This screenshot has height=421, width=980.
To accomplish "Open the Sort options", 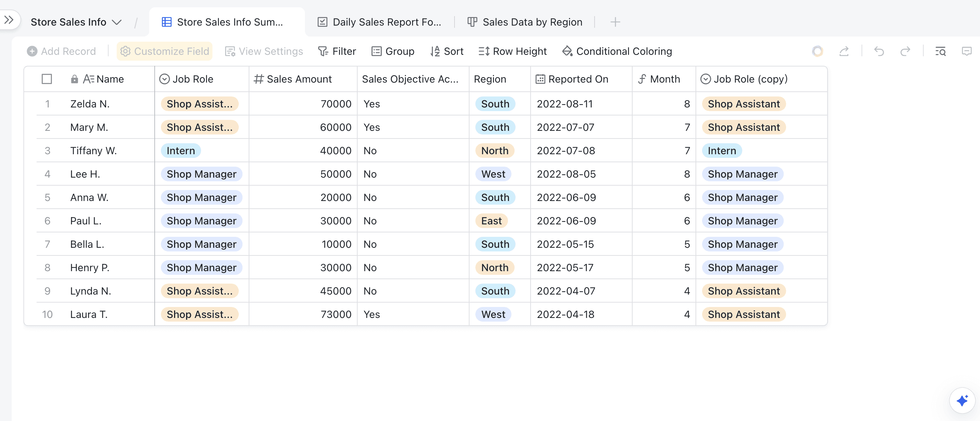I will click(x=446, y=51).
